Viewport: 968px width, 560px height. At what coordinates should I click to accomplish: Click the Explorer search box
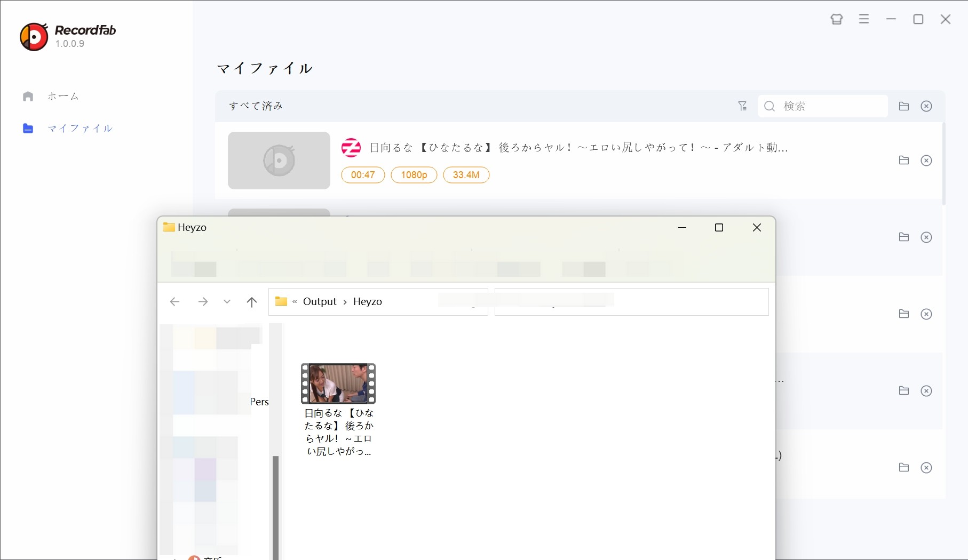[632, 302]
